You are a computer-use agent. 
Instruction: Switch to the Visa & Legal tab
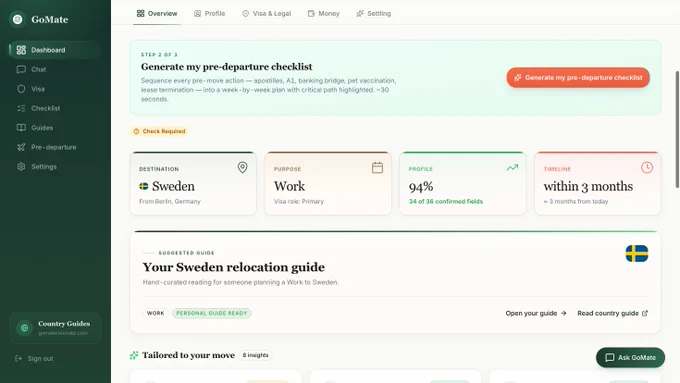266,13
